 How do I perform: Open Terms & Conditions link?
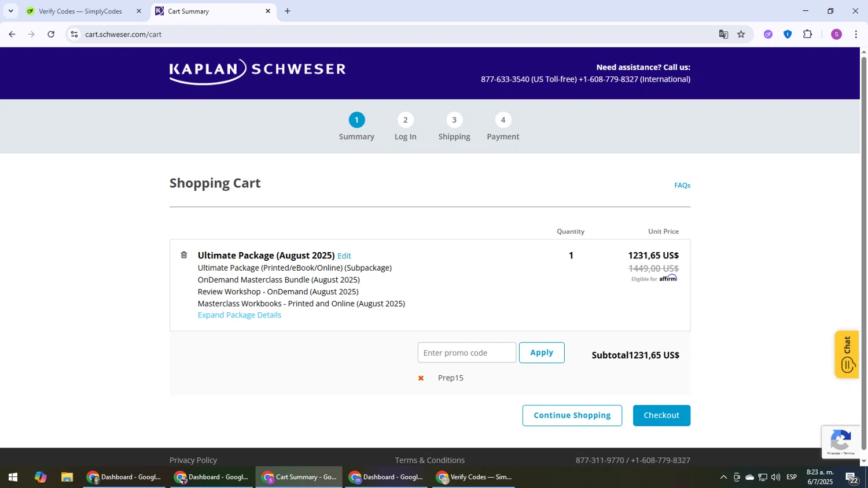[x=430, y=460]
